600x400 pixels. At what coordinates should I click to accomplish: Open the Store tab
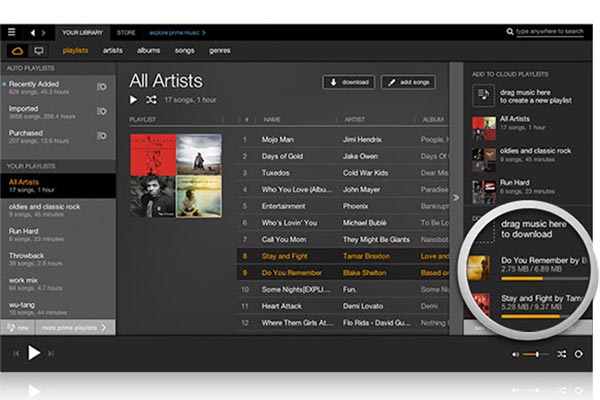point(126,33)
